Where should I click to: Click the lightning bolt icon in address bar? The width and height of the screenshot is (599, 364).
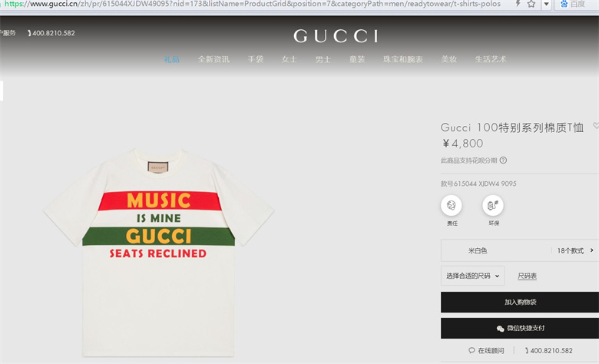tap(518, 3)
